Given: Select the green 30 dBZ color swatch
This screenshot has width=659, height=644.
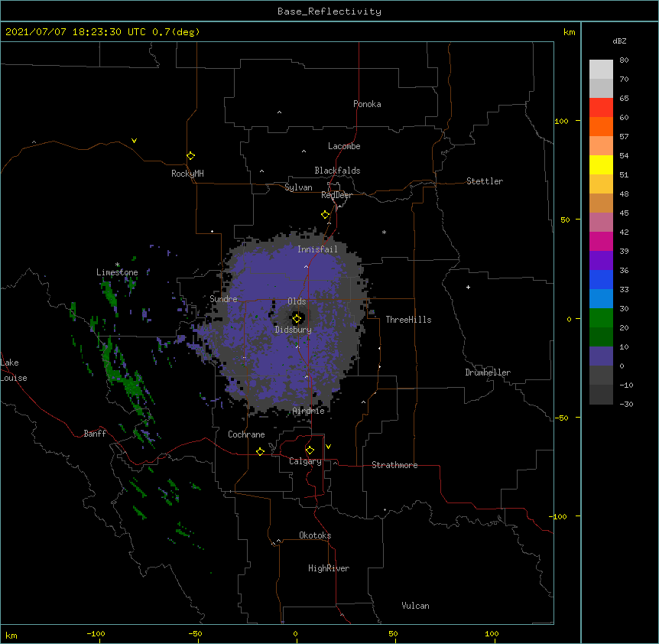Looking at the screenshot, I should tap(601, 318).
